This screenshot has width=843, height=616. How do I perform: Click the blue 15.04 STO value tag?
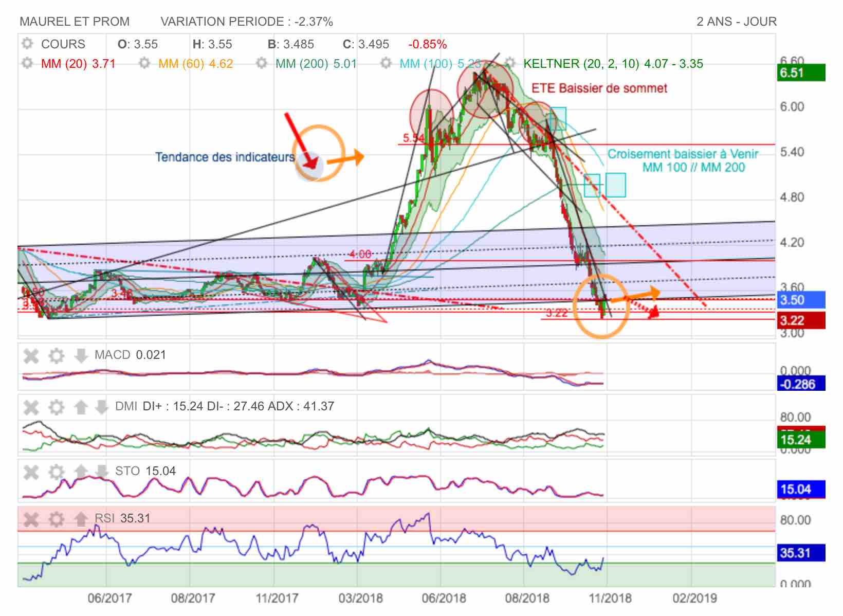point(801,489)
